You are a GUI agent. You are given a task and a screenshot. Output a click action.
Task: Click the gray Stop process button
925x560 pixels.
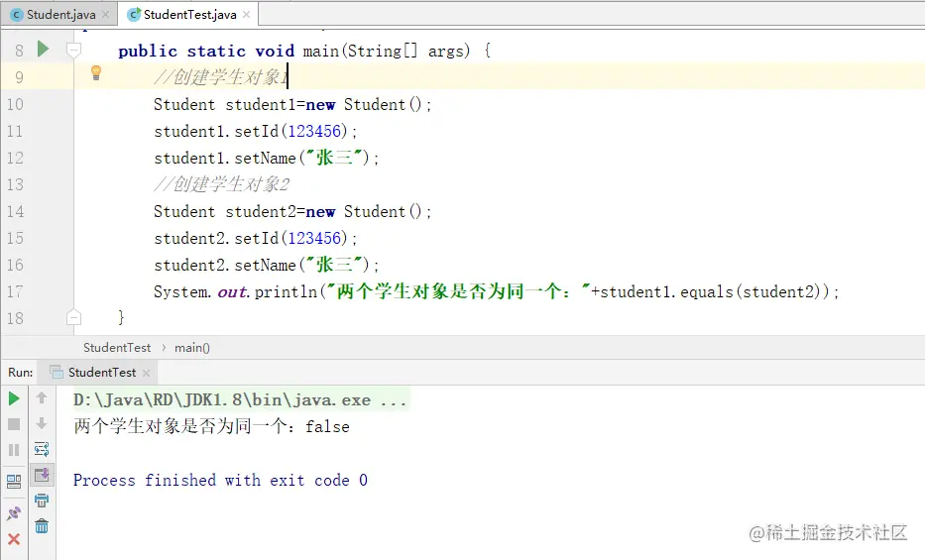pyautogui.click(x=14, y=424)
